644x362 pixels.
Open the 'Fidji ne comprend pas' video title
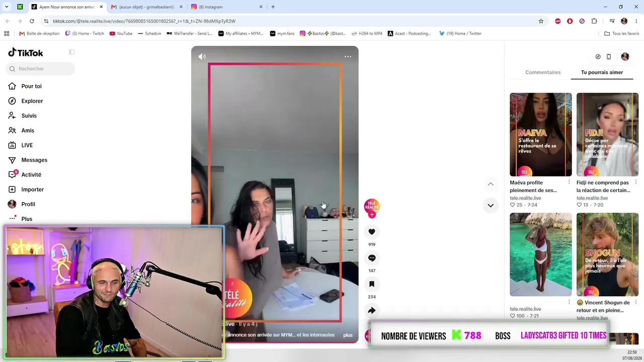(603, 187)
